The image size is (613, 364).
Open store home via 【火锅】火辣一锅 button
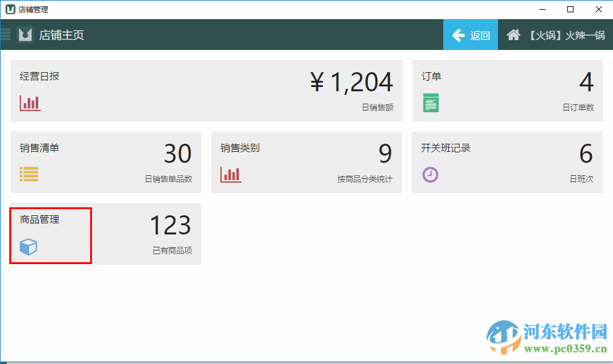point(563,35)
